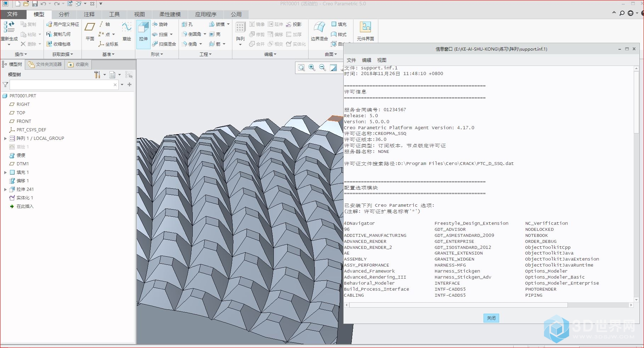
Task: Click the Round (倒圆角) tool
Action: pyautogui.click(x=192, y=34)
